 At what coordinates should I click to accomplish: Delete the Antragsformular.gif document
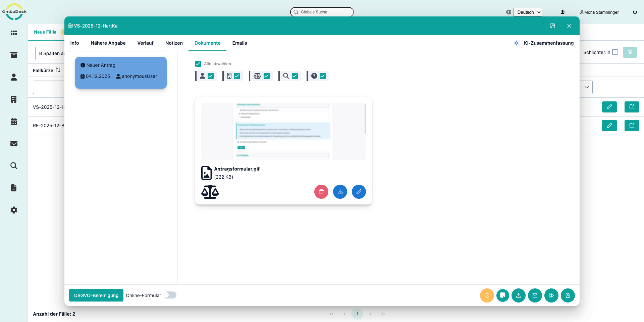(321, 192)
